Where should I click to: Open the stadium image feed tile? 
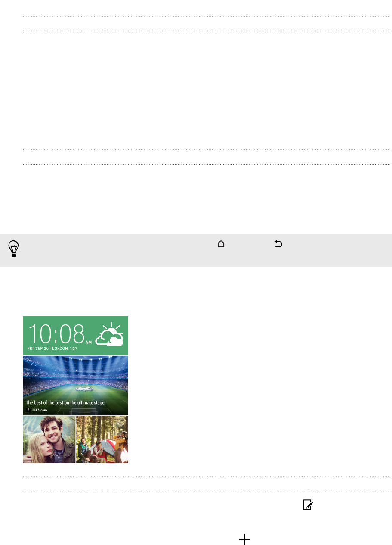click(75, 385)
